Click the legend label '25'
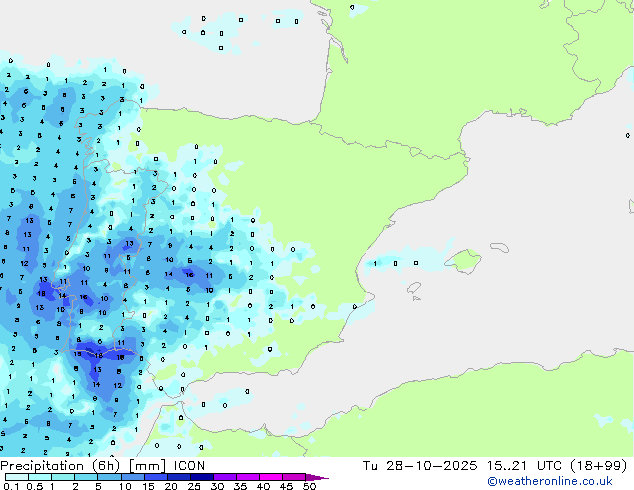 pos(194,486)
